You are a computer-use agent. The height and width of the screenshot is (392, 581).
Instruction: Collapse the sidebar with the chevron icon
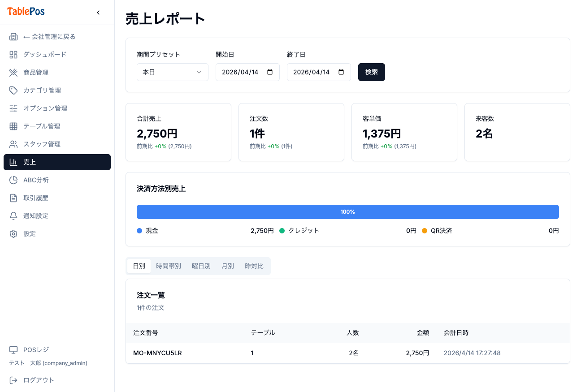98,13
